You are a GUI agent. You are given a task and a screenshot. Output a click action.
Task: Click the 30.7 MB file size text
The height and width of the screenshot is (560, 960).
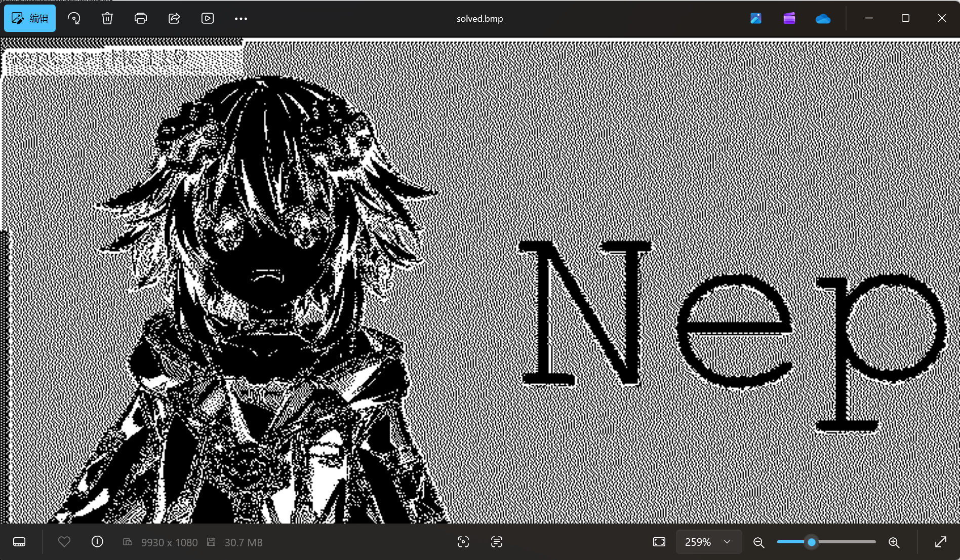pyautogui.click(x=244, y=542)
